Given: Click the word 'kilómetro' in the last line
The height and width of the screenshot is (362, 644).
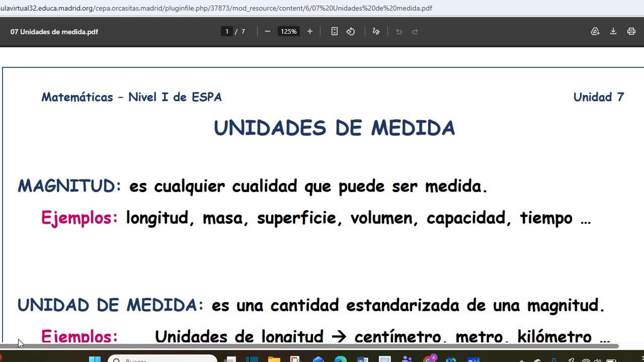Looking at the screenshot, I should [554, 336].
